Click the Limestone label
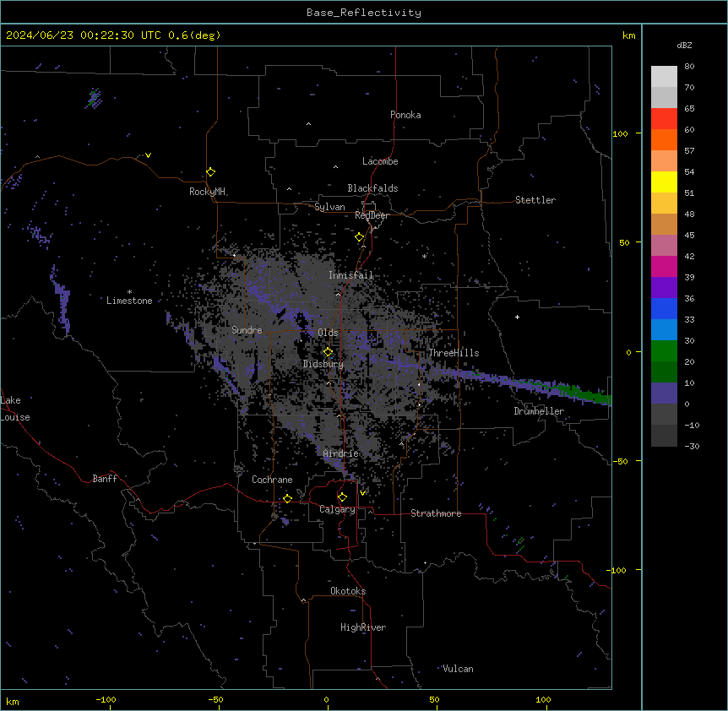The image size is (728, 711). (x=129, y=301)
